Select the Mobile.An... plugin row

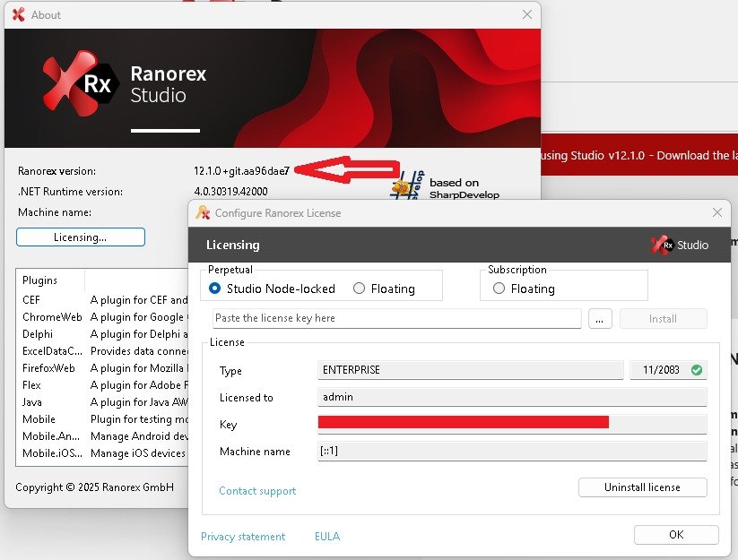point(102,435)
